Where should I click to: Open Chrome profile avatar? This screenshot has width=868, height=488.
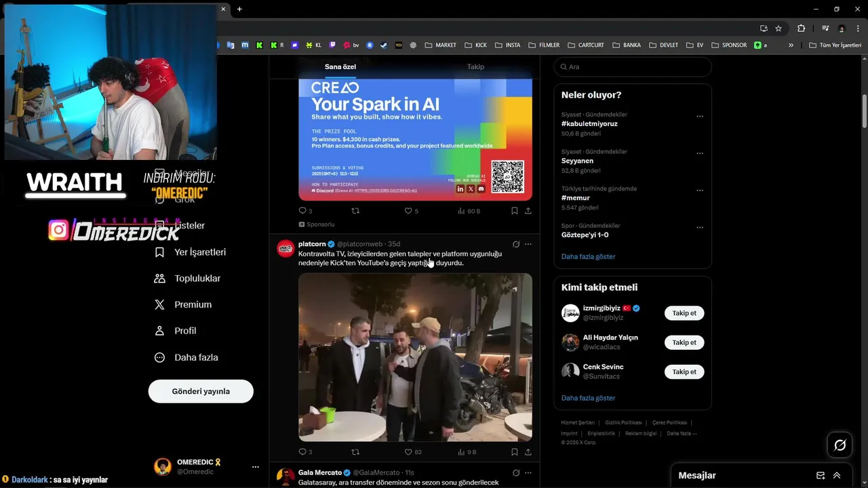tap(842, 28)
